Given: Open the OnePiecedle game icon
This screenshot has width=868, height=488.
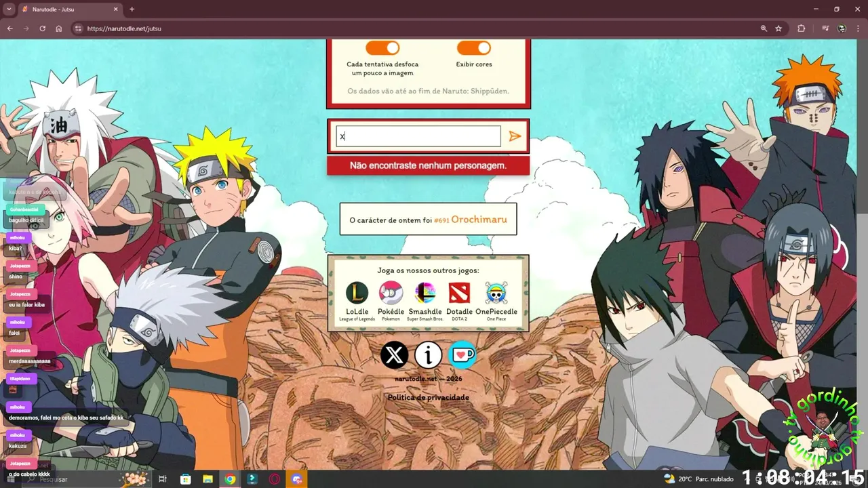Looking at the screenshot, I should point(496,293).
